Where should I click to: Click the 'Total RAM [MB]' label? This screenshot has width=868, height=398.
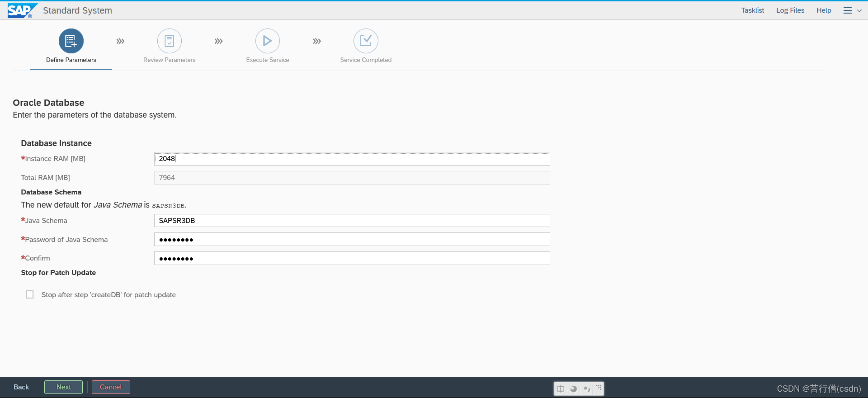[x=45, y=178]
